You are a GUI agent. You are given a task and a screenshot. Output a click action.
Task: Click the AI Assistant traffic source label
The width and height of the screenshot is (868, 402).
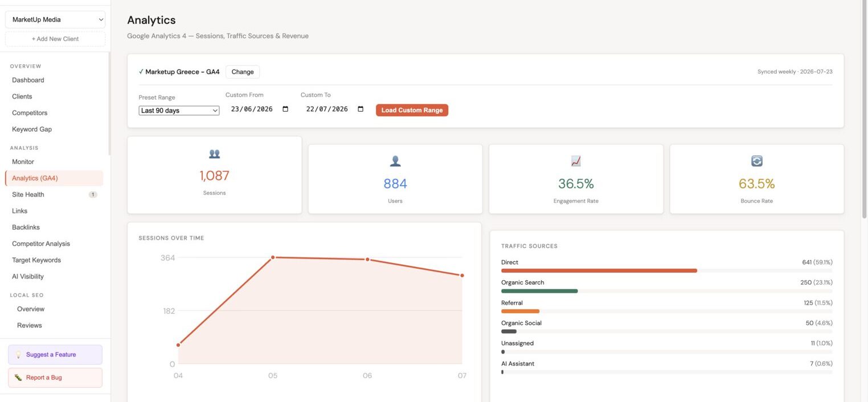pyautogui.click(x=518, y=364)
